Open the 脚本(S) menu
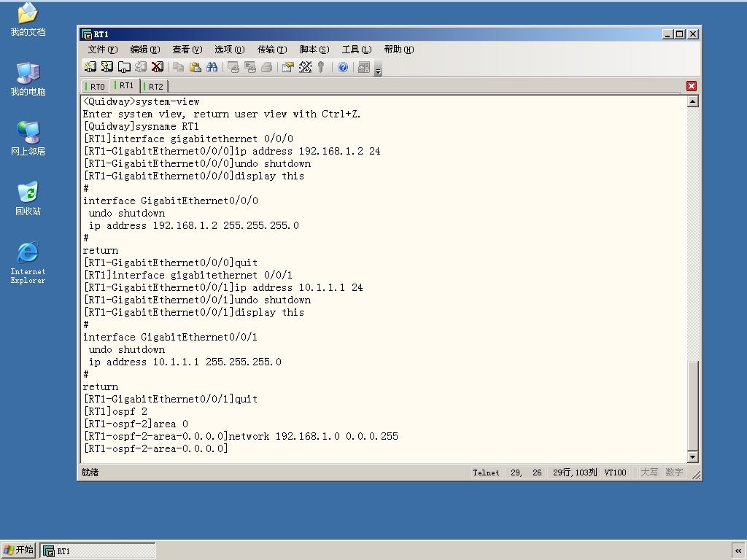 coord(314,50)
